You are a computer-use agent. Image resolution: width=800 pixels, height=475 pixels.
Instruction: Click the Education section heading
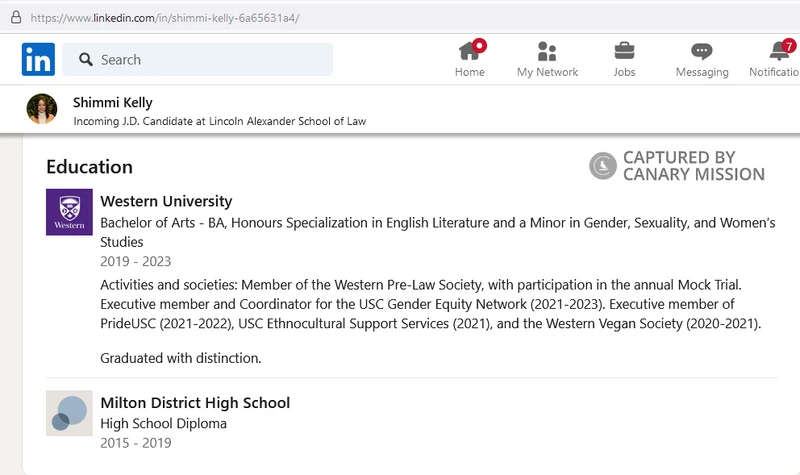[x=89, y=167]
